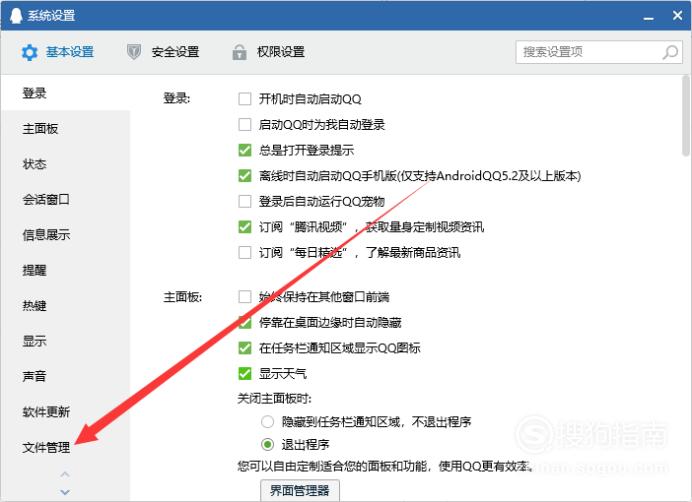692x502 pixels.
Task: Select 状态 in the sidebar
Action: tap(66, 164)
